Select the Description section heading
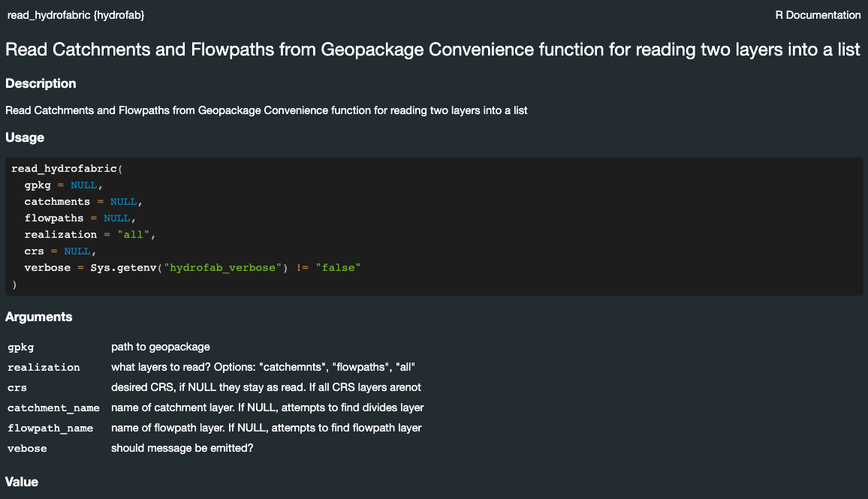868x499 pixels. [41, 83]
